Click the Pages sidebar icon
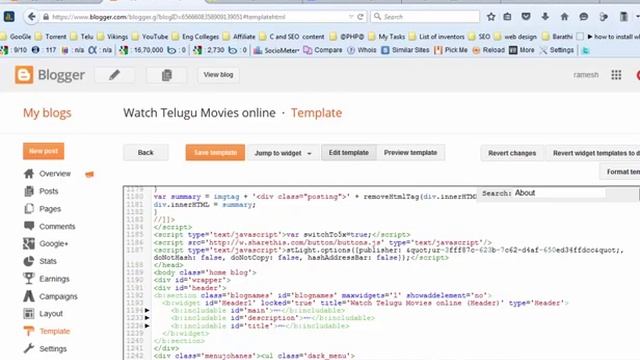The width and height of the screenshot is (640, 360). 29,209
